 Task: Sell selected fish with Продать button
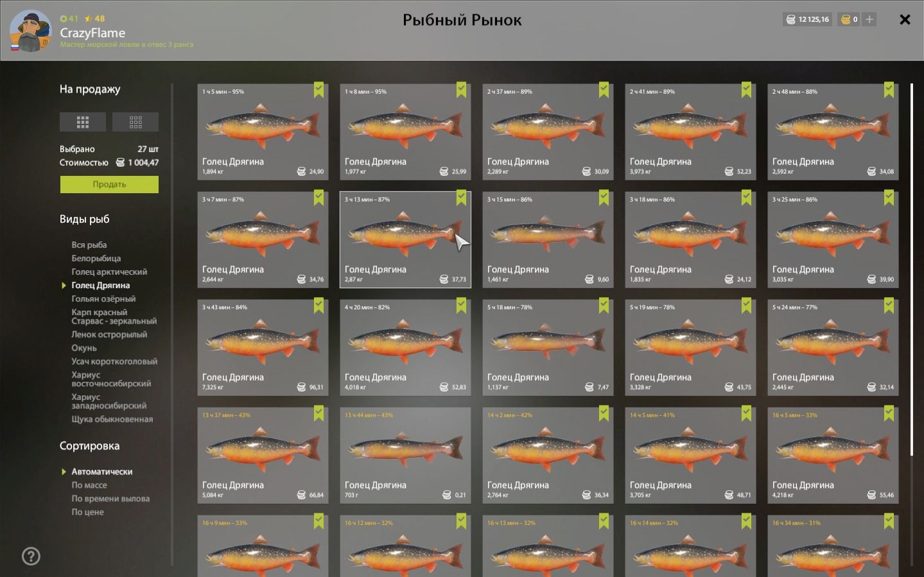pyautogui.click(x=109, y=184)
